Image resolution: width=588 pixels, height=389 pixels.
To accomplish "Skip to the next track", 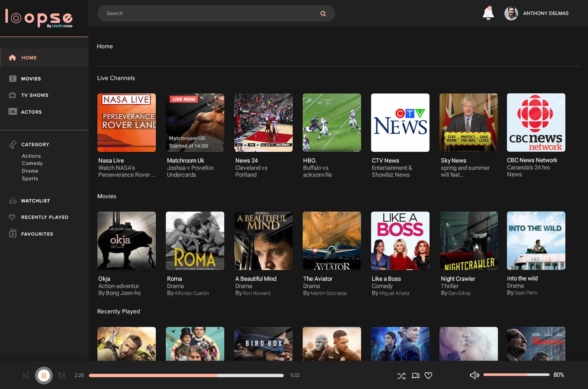I will [x=62, y=375].
